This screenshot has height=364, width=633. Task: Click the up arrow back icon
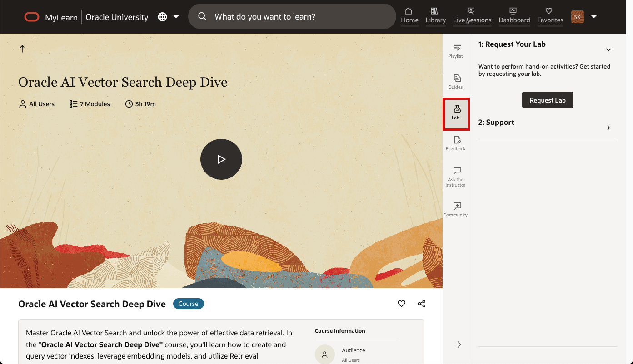(x=22, y=49)
